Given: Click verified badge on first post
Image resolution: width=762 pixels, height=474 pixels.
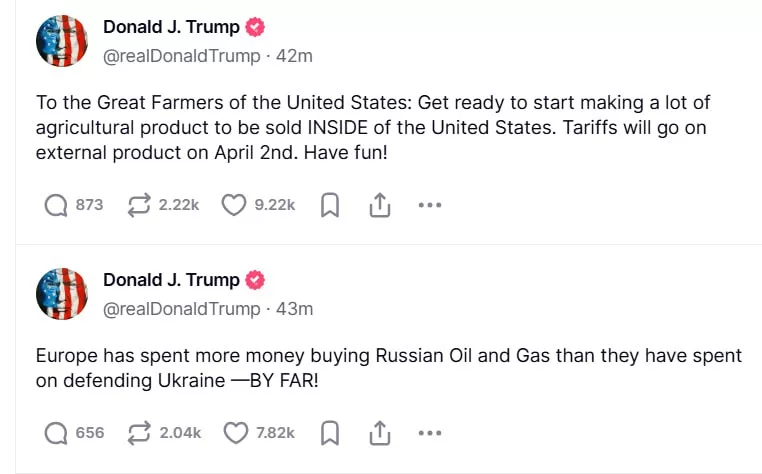Looking at the screenshot, I should pos(256,27).
